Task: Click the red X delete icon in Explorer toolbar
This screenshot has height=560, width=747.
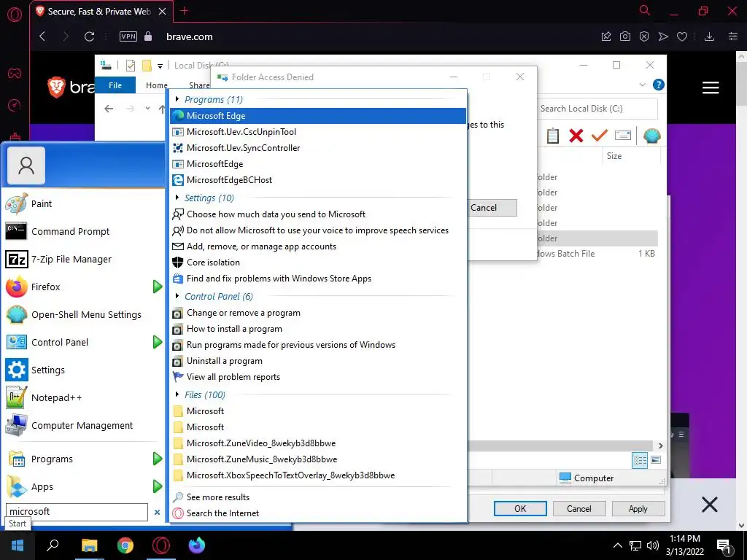Action: click(576, 136)
